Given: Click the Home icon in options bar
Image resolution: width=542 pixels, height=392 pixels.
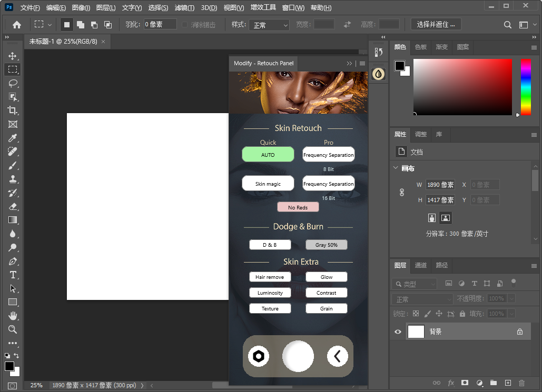Looking at the screenshot, I should (17, 25).
